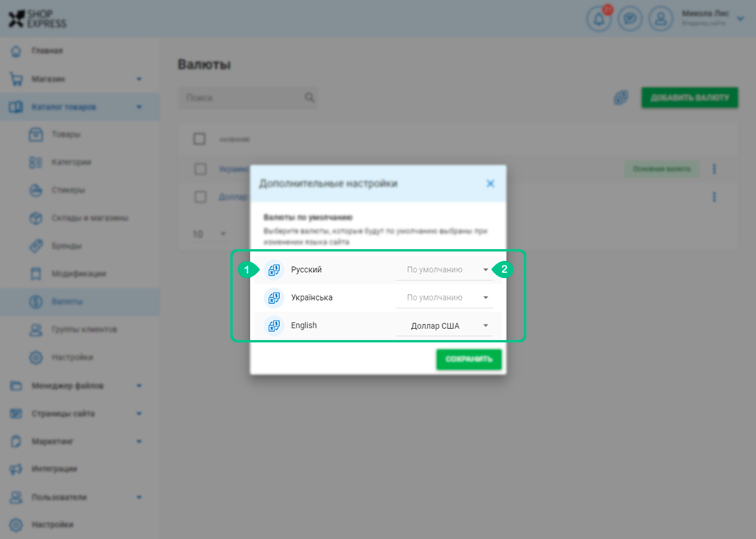Click the Категории list icon
756x539 pixels.
(36, 162)
